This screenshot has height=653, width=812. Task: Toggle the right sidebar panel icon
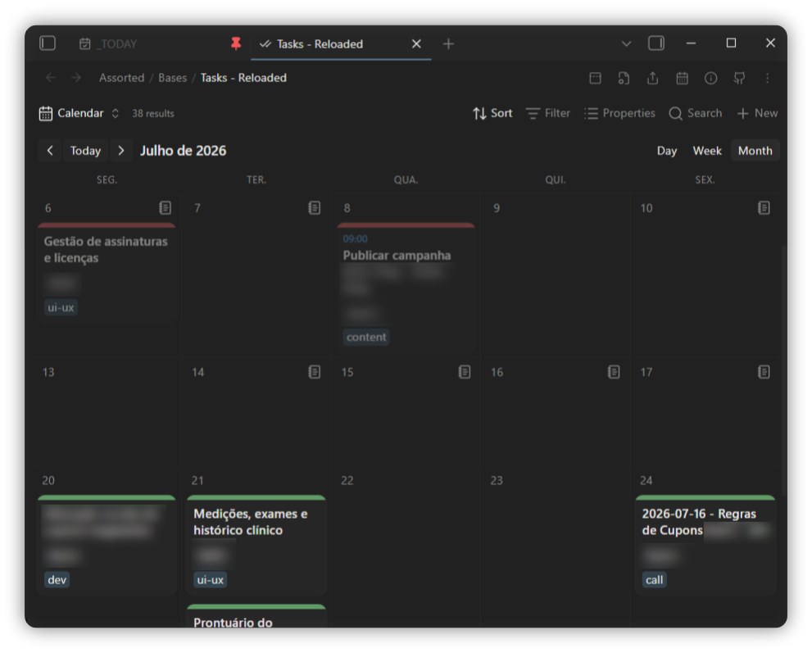point(656,43)
